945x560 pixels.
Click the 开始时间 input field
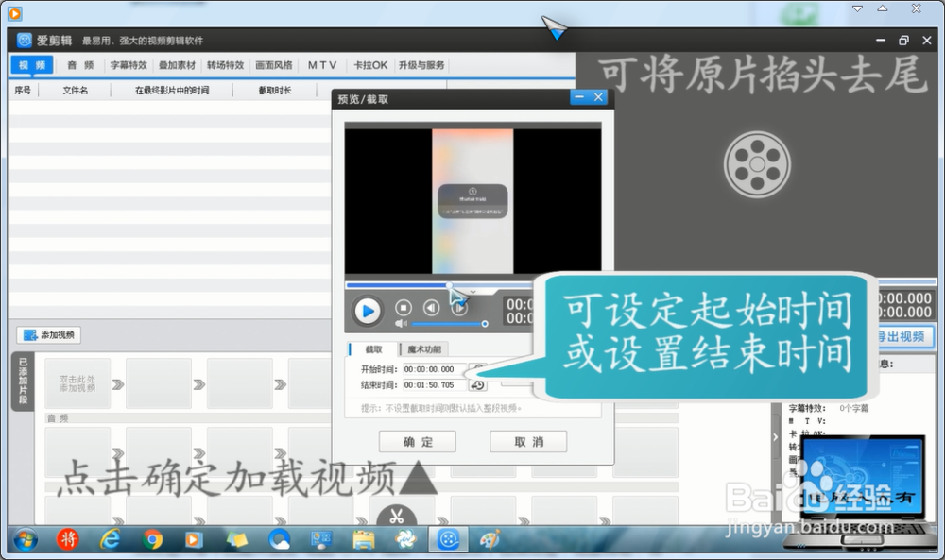(435, 369)
